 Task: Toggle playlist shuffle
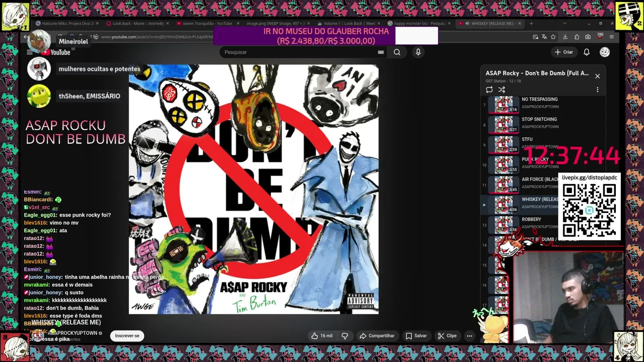click(x=502, y=89)
